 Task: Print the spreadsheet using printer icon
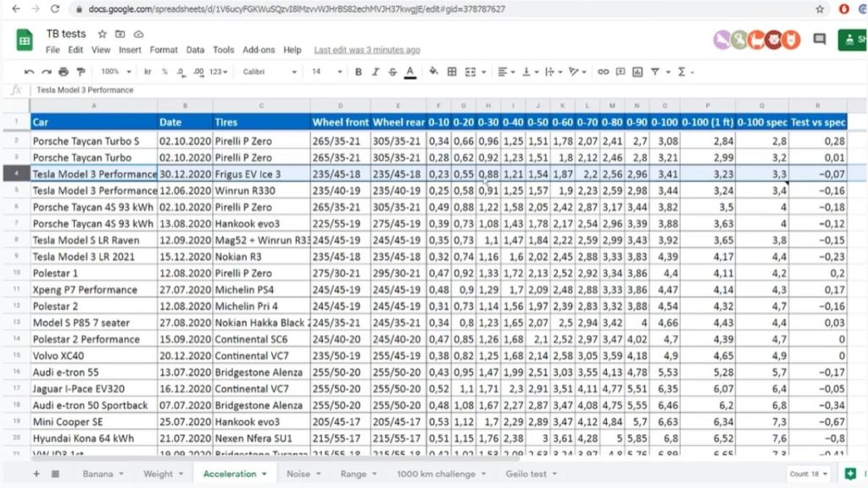click(64, 72)
